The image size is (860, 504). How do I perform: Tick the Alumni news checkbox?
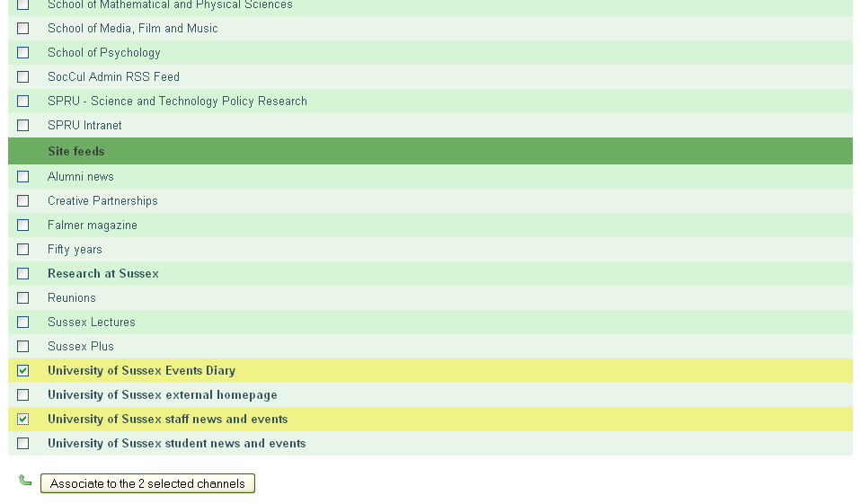23,177
